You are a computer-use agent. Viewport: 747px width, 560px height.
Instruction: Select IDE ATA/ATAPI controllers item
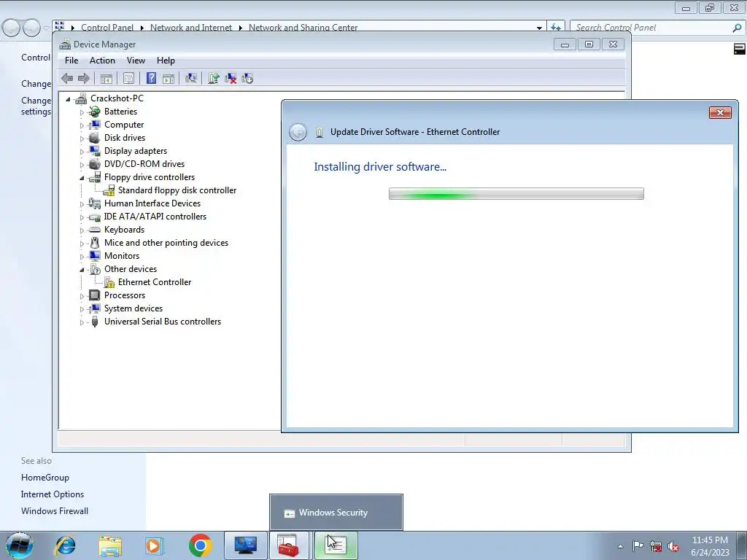coord(155,217)
